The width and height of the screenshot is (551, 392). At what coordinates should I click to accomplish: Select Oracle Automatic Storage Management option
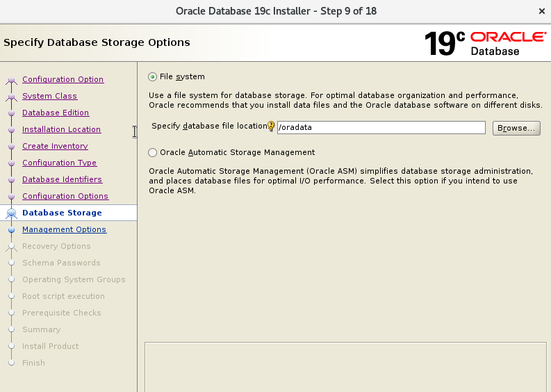tap(152, 152)
